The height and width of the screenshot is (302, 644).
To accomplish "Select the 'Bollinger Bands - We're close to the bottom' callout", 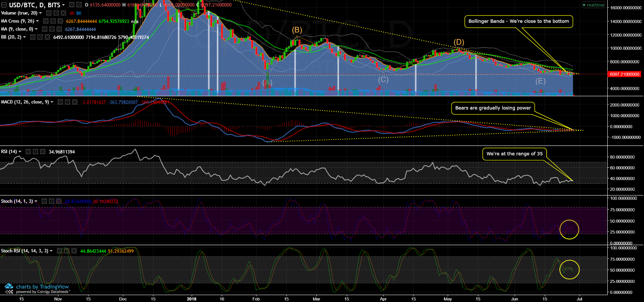I will click(x=519, y=21).
